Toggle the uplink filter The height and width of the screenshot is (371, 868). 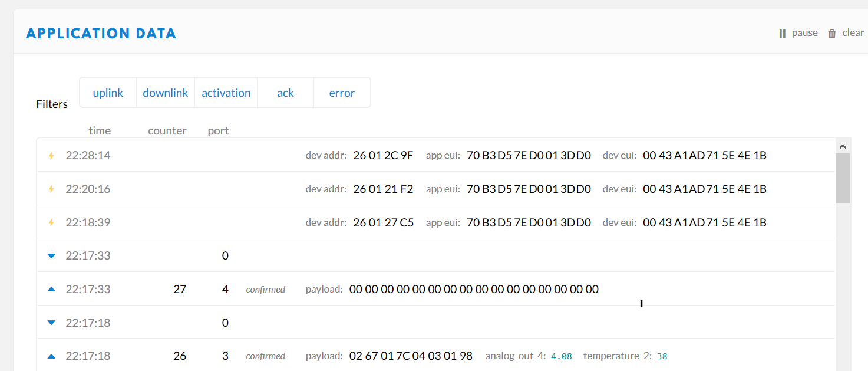[108, 93]
